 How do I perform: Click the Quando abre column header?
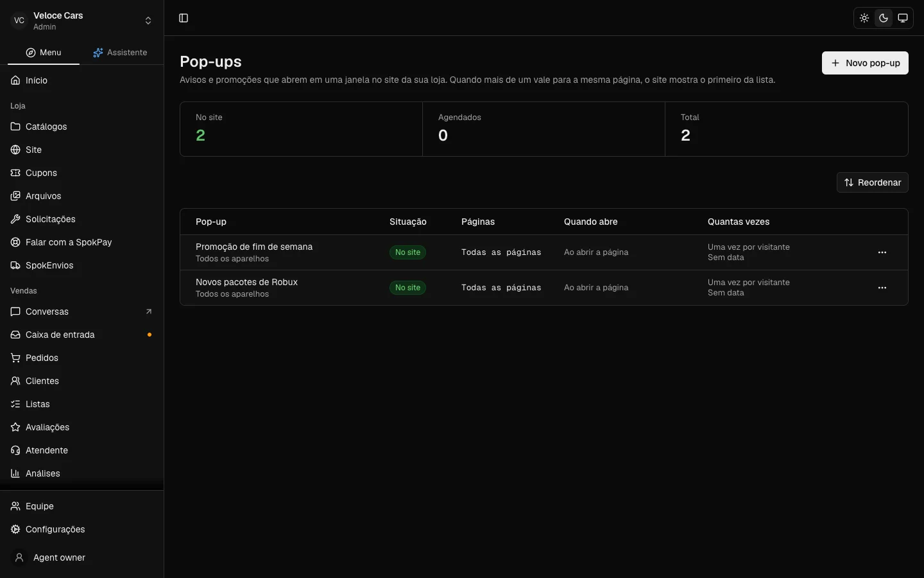tap(591, 222)
